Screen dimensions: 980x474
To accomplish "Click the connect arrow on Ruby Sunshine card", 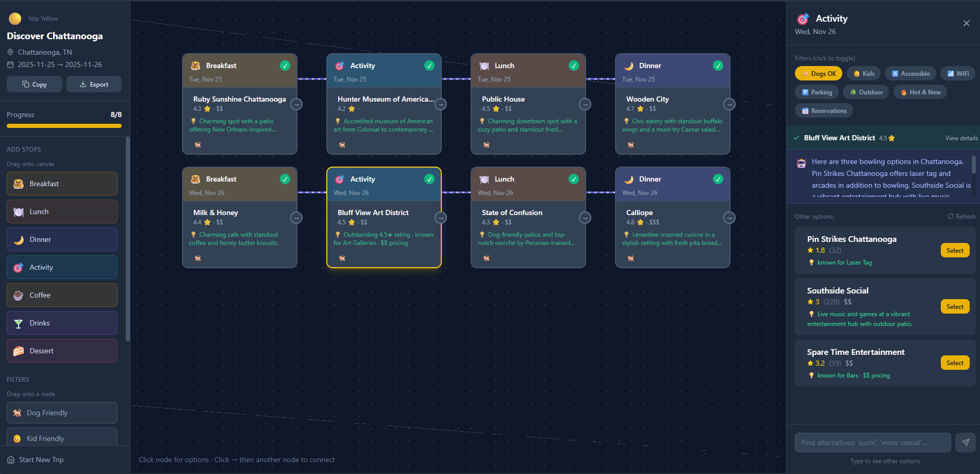I will coord(296,104).
